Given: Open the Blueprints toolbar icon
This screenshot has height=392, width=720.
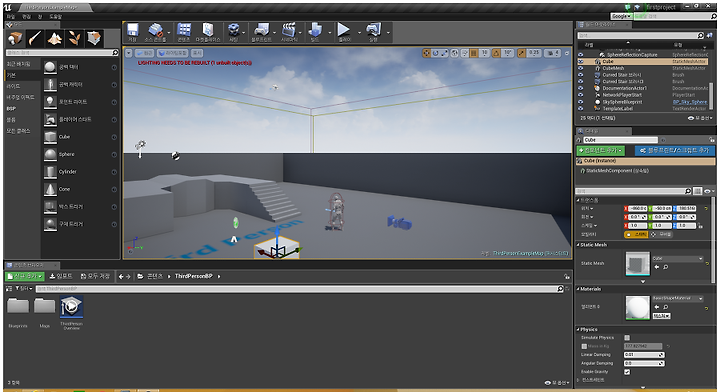Looking at the screenshot, I should point(261,30).
